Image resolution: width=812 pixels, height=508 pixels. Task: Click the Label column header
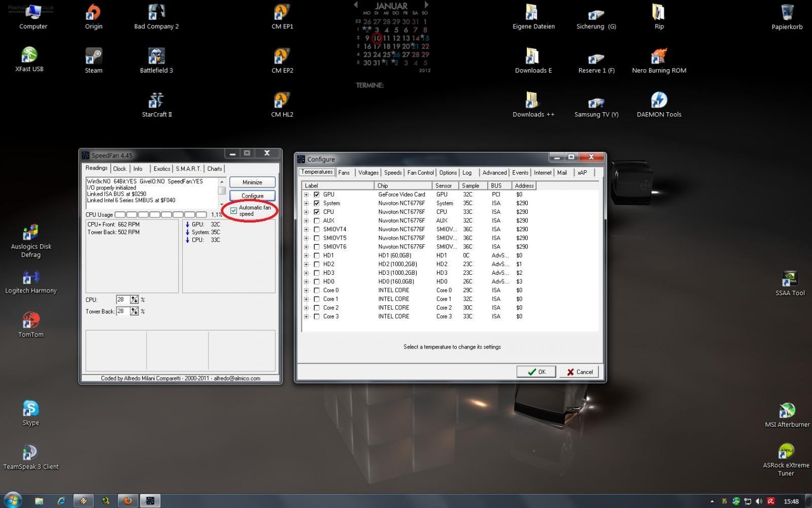click(338, 186)
